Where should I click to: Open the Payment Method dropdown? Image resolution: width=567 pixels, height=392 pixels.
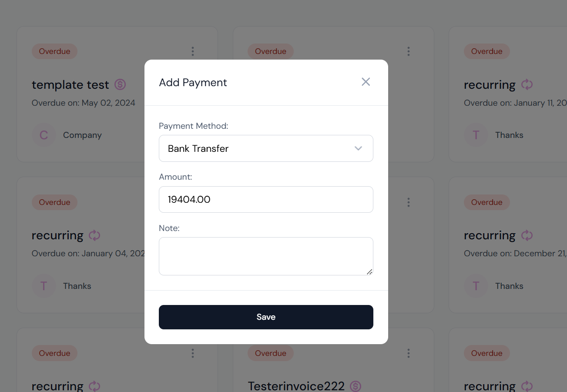point(266,148)
